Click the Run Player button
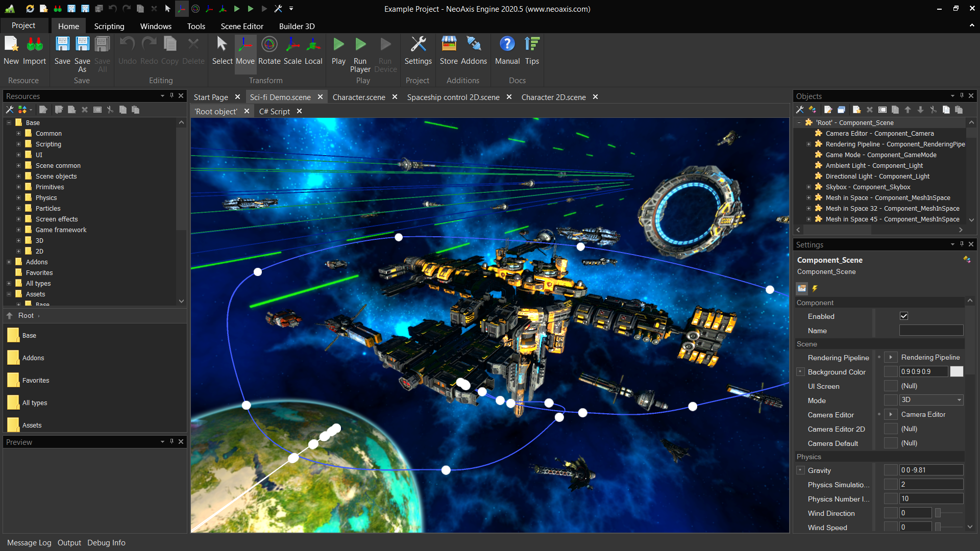Viewport: 980px width, 551px height. point(361,51)
